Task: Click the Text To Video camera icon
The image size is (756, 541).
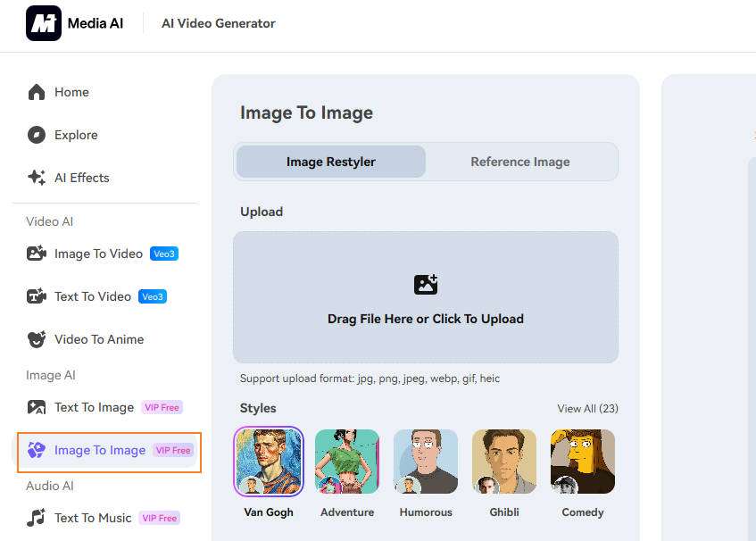Action: [37, 296]
